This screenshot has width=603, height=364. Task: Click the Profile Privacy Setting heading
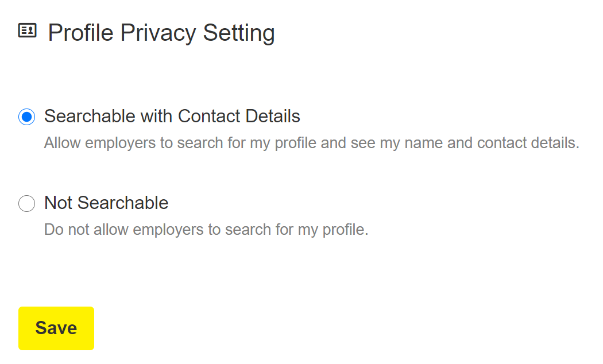pyautogui.click(x=161, y=33)
